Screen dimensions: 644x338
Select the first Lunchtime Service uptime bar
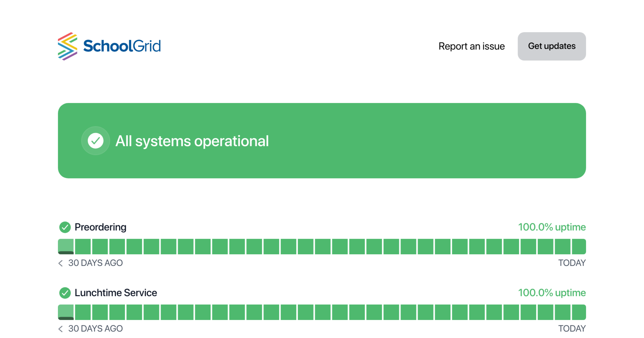pos(66,312)
